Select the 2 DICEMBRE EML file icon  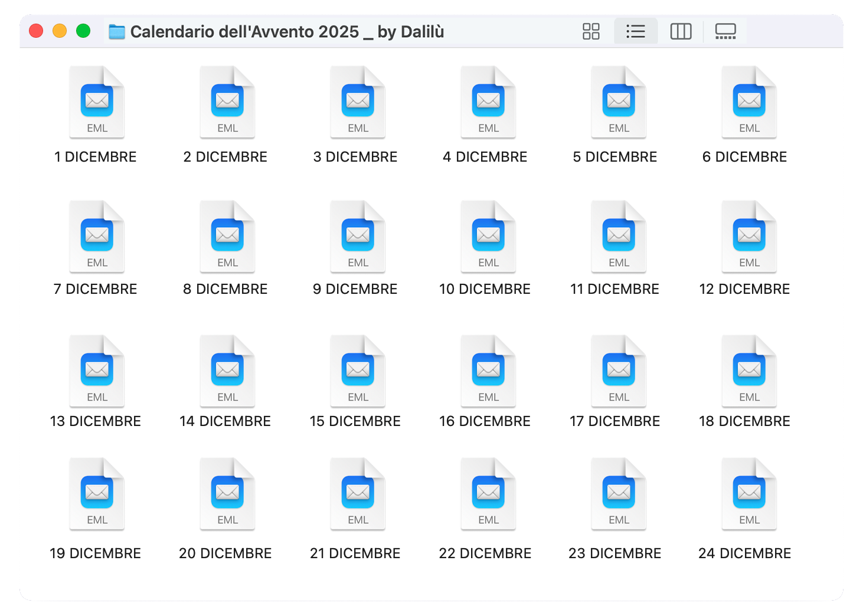tap(228, 102)
